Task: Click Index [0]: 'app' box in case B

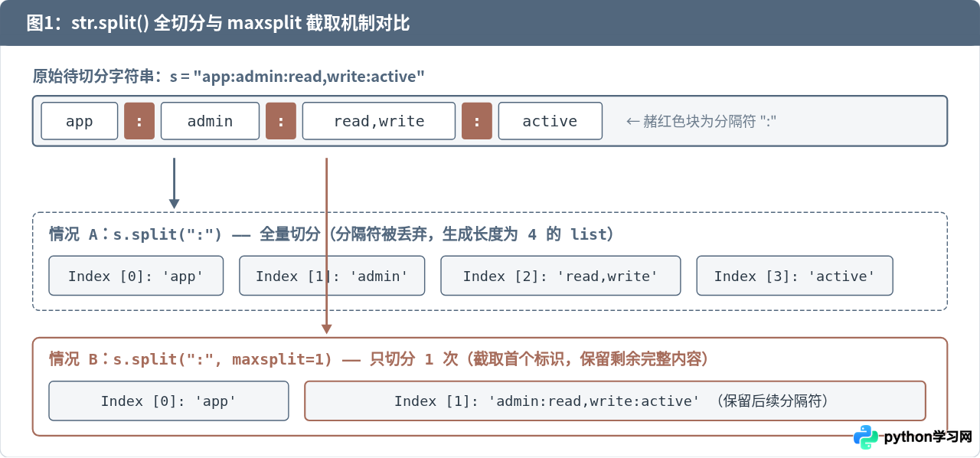Action: 168,401
